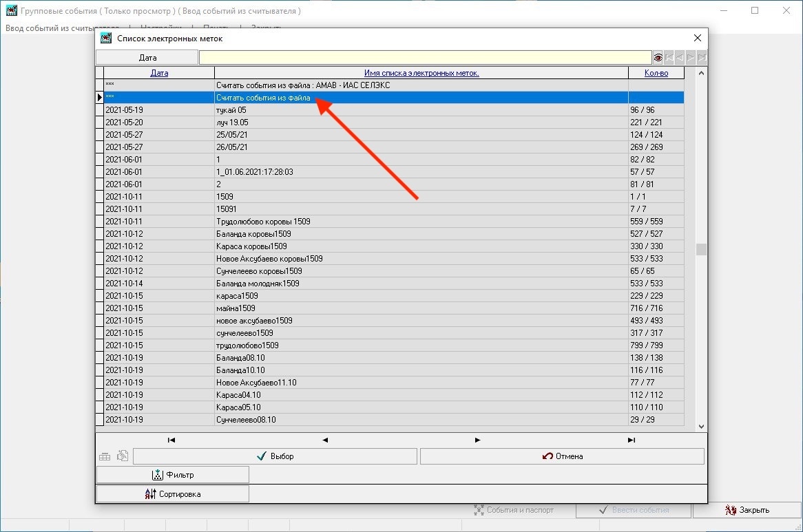Select the Баланда08.10 row

394,358
